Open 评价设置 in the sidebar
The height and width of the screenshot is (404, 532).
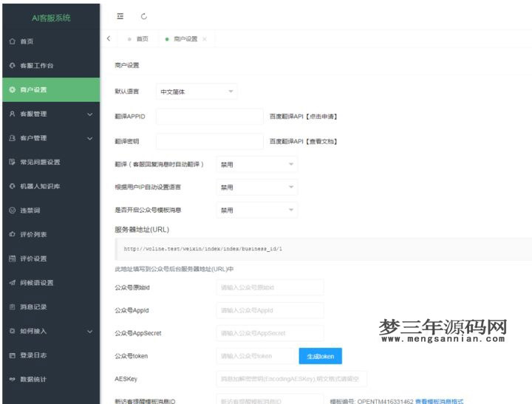click(x=51, y=259)
